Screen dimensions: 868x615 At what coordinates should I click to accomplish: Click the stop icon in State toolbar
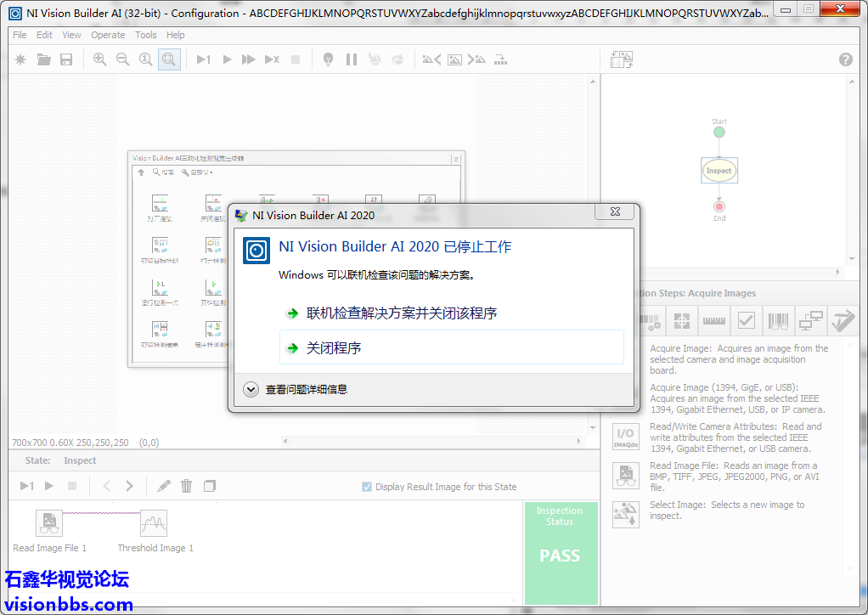[72, 486]
